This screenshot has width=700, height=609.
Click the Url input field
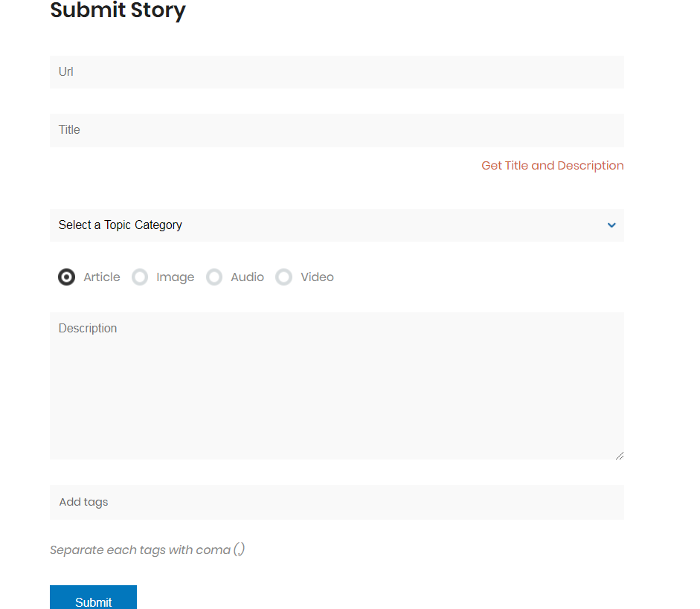tap(337, 72)
